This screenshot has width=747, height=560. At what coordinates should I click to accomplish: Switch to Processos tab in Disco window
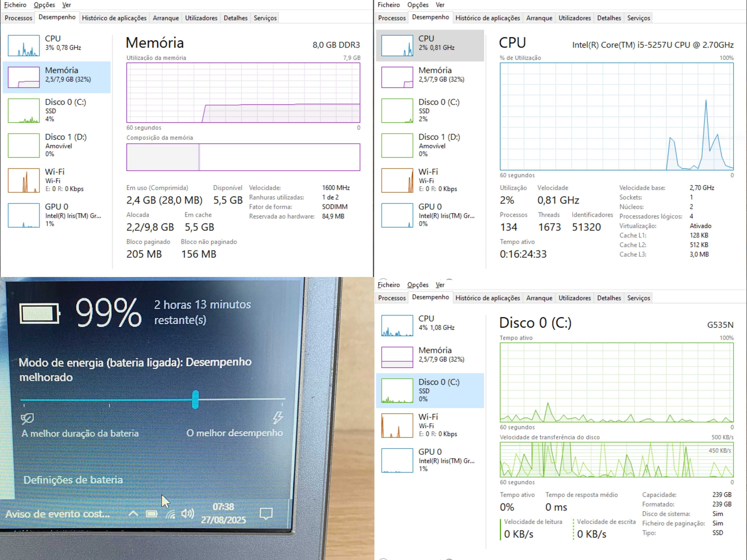click(392, 298)
